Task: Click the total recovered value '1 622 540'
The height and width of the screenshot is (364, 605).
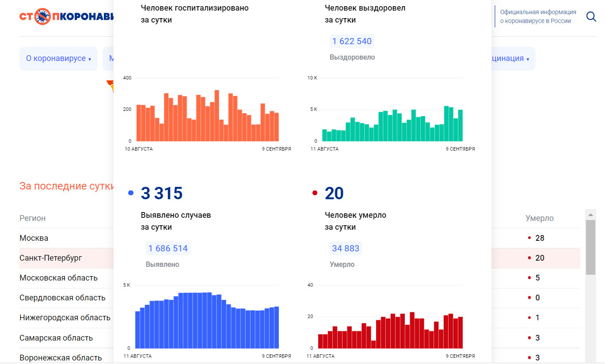Action: click(x=352, y=42)
